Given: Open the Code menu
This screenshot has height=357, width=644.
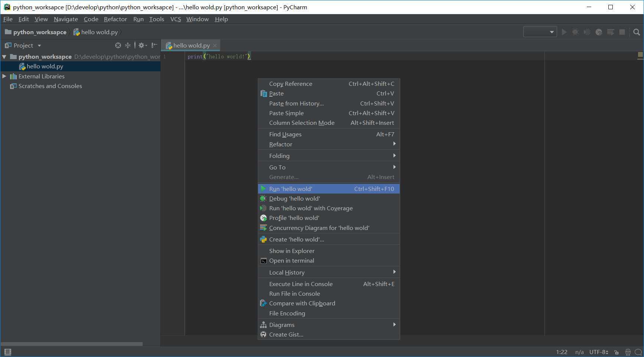Looking at the screenshot, I should [91, 19].
